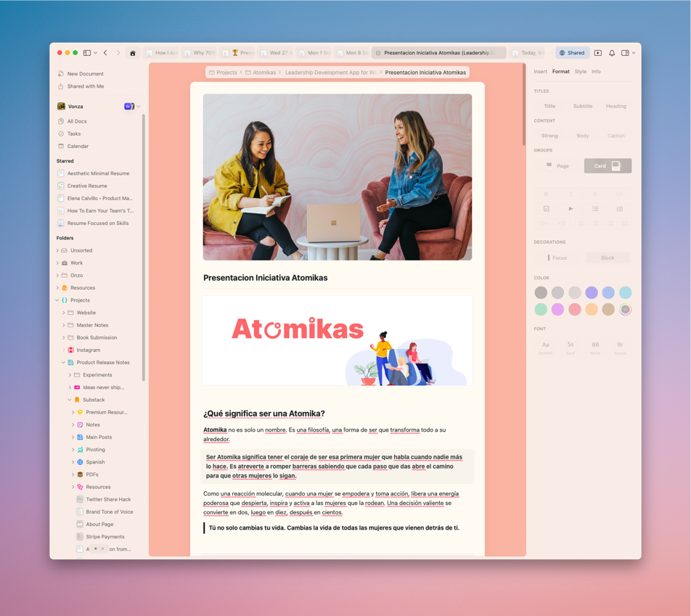Apply bulleted list formatting

tap(595, 209)
